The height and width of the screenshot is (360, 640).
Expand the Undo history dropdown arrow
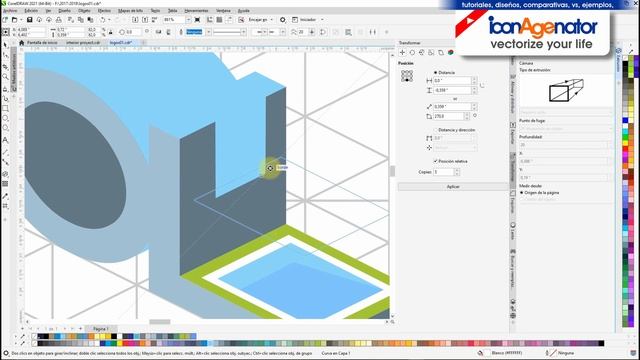pos(109,20)
